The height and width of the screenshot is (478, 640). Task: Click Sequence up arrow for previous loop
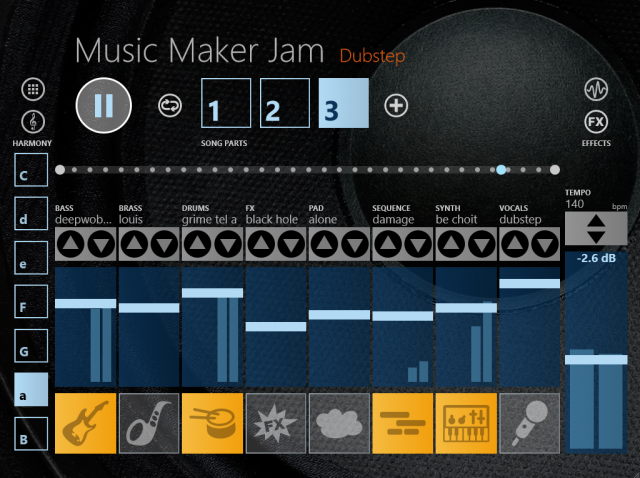[388, 244]
